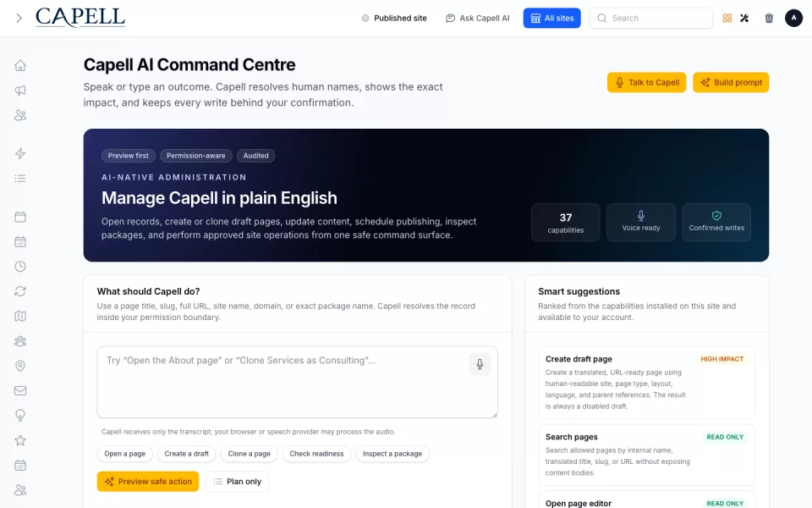The image size is (812, 508).
Task: Click the Talk to Capell button
Action: pos(646,82)
